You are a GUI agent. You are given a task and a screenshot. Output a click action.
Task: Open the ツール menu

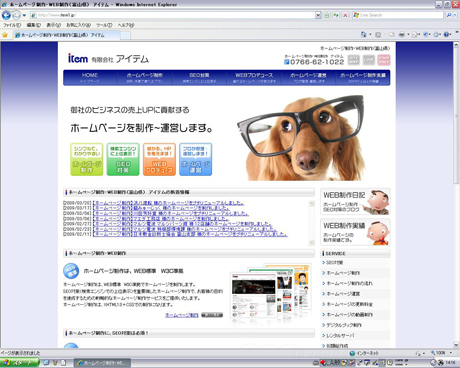pyautogui.click(x=104, y=25)
